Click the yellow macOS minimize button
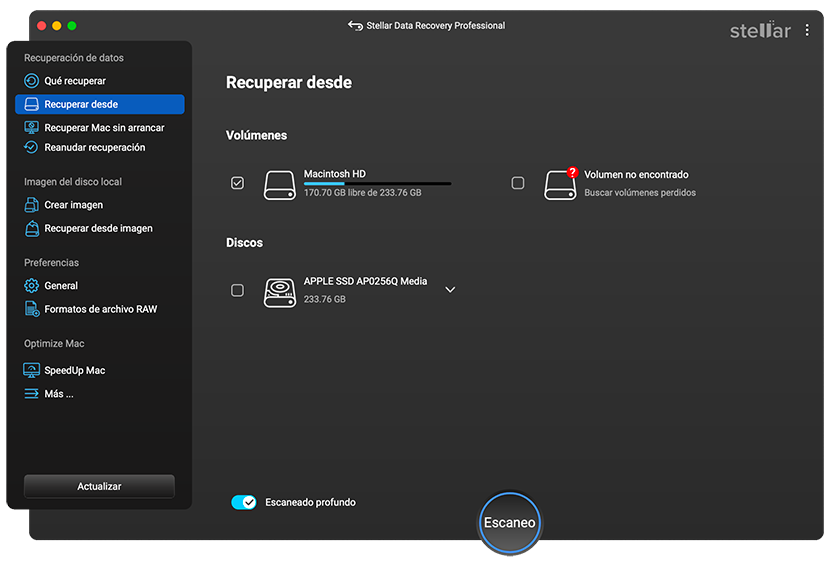This screenshot has width=831, height=576. (x=57, y=25)
